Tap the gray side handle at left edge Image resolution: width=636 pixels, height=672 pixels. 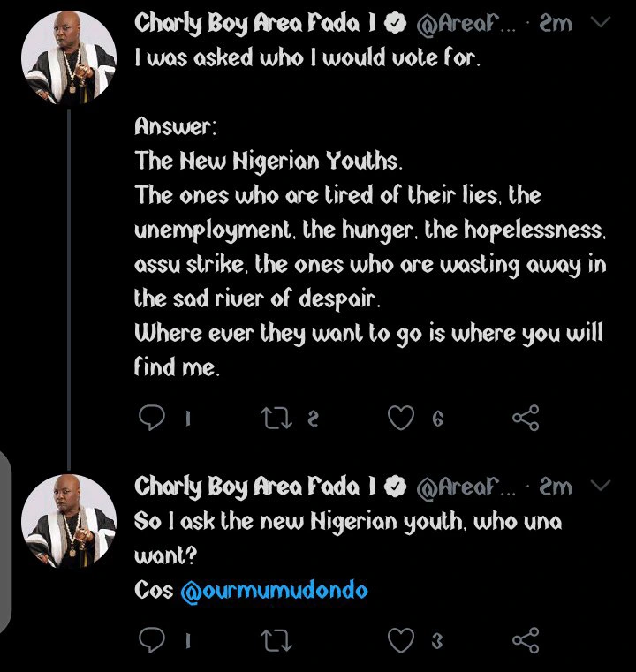pyautogui.click(x=4, y=539)
